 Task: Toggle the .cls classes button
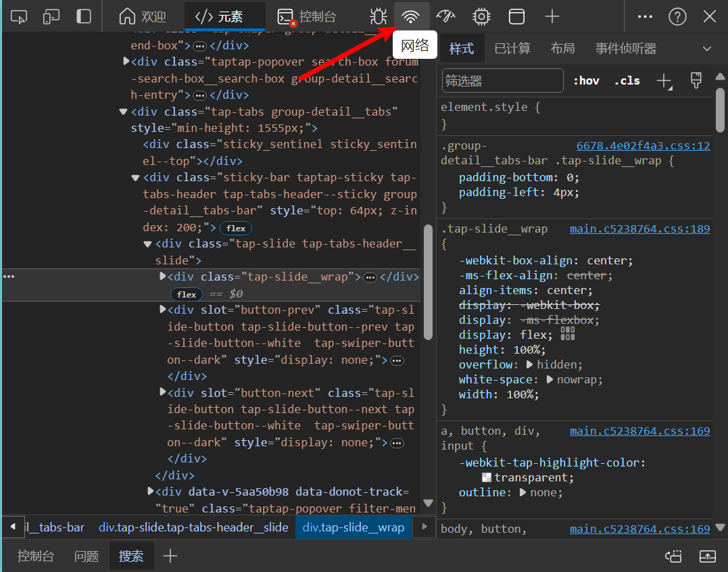pyautogui.click(x=627, y=80)
